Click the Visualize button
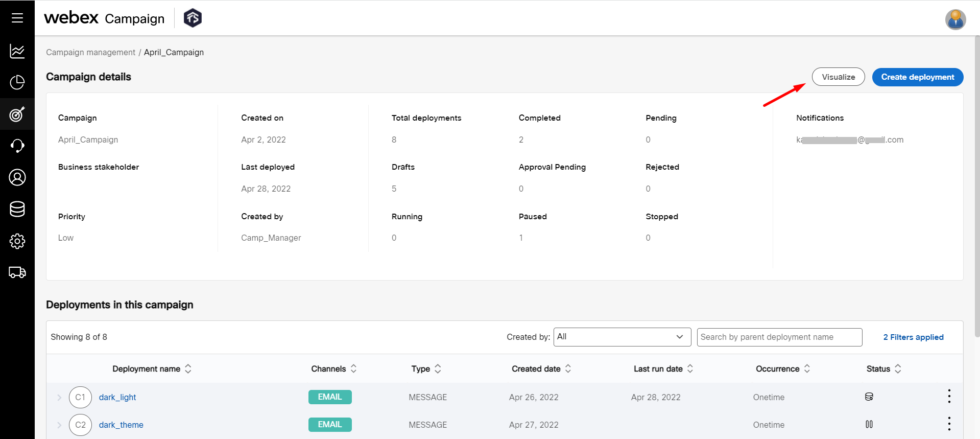 click(x=838, y=77)
